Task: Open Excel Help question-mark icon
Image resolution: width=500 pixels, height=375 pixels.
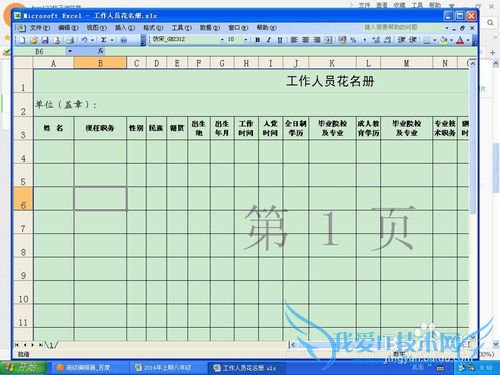Action: 123,40
